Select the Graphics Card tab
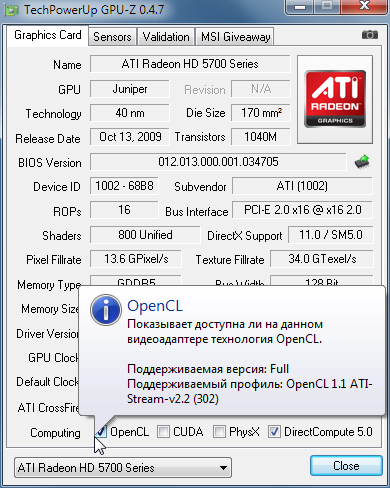The width and height of the screenshot is (390, 488). click(47, 35)
